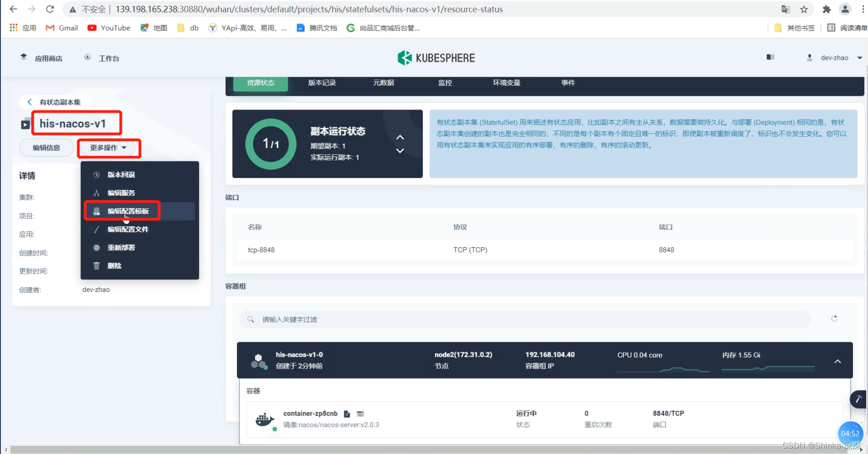Viewport: 868px width, 454px height.
Task: Open the Google Translate page icon
Action: coord(785,9)
